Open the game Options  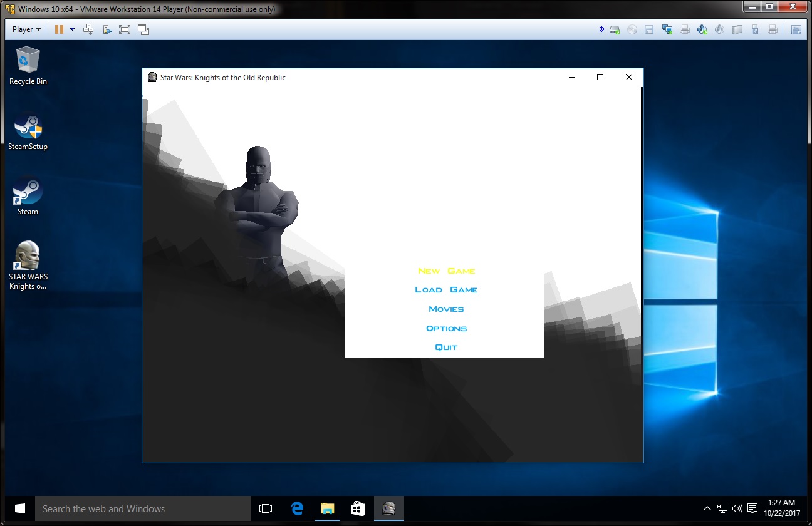click(x=447, y=329)
